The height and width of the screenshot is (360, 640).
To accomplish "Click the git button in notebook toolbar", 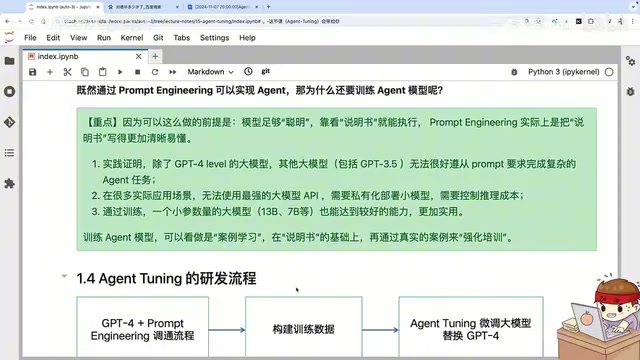I will [266, 71].
